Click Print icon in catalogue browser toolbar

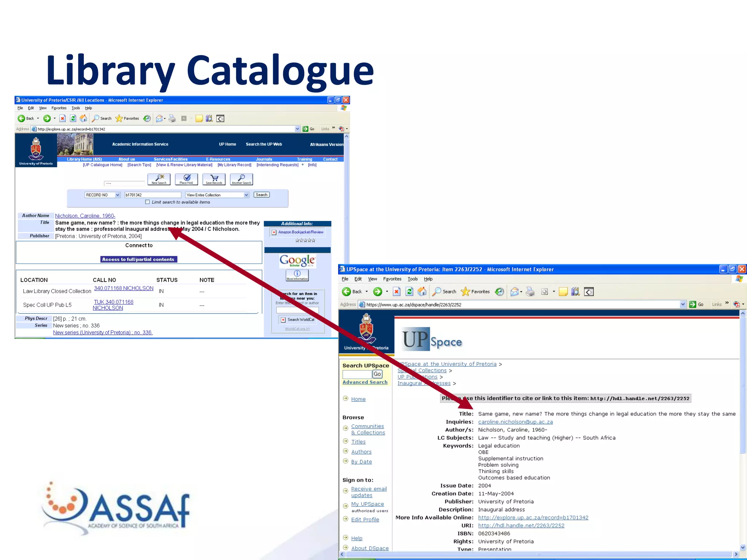pyautogui.click(x=172, y=118)
